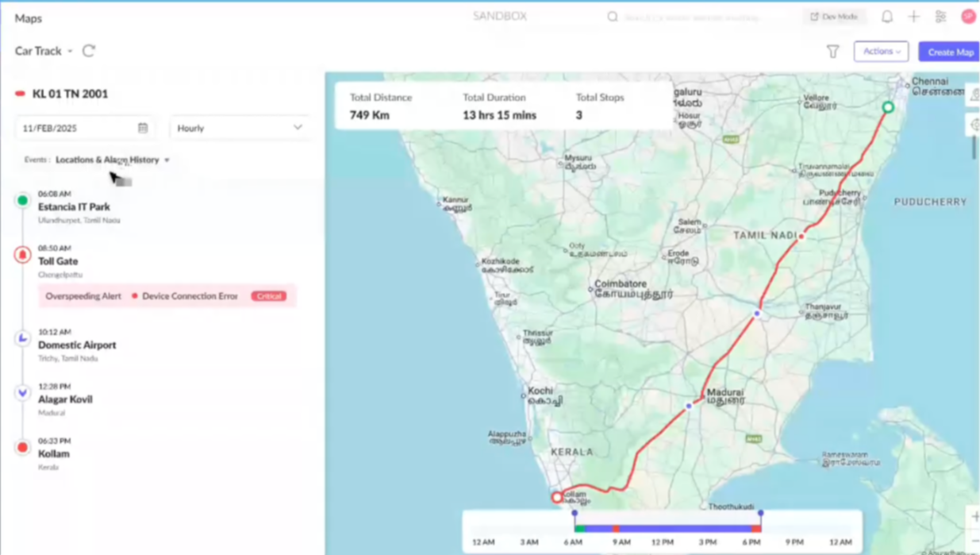Image resolution: width=980 pixels, height=555 pixels.
Task: Expand the Car Track map selector
Action: (44, 51)
